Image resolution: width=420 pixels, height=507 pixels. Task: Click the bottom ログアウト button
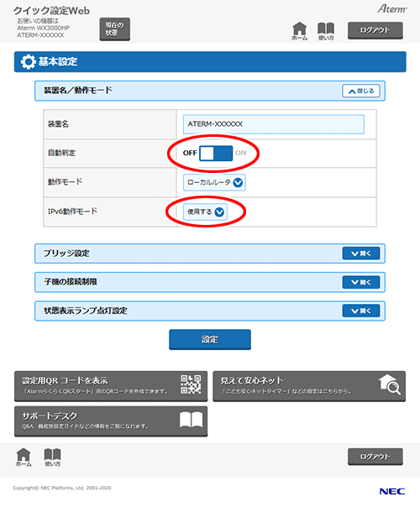click(x=375, y=457)
